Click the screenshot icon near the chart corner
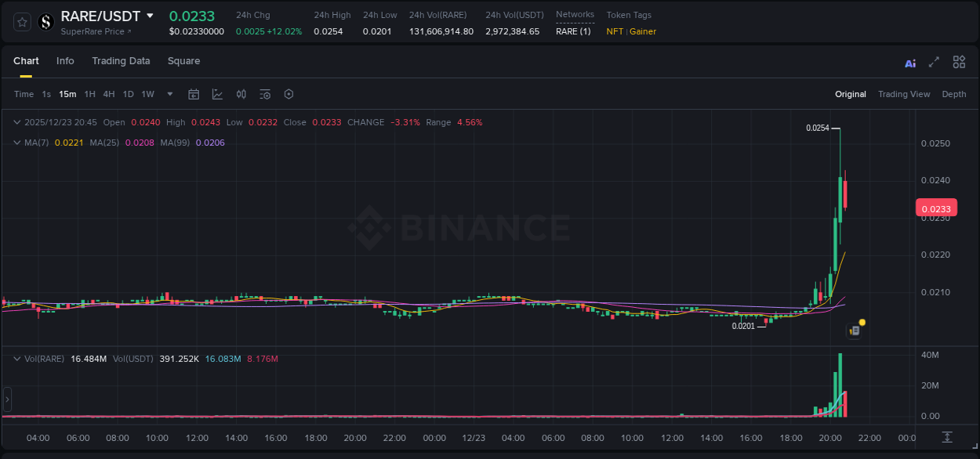This screenshot has width=980, height=459. click(855, 330)
